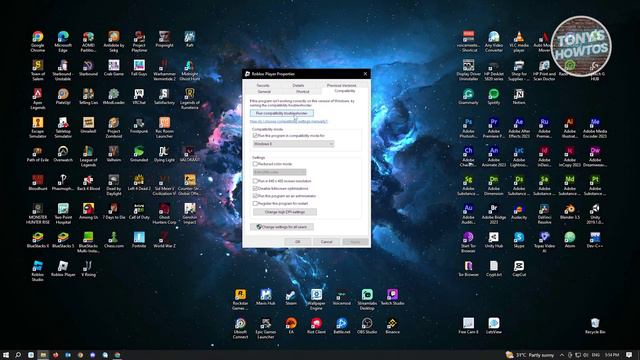The image size is (640, 360).
Task: Close the Roblox Player Properties dialog
Action: (365, 74)
